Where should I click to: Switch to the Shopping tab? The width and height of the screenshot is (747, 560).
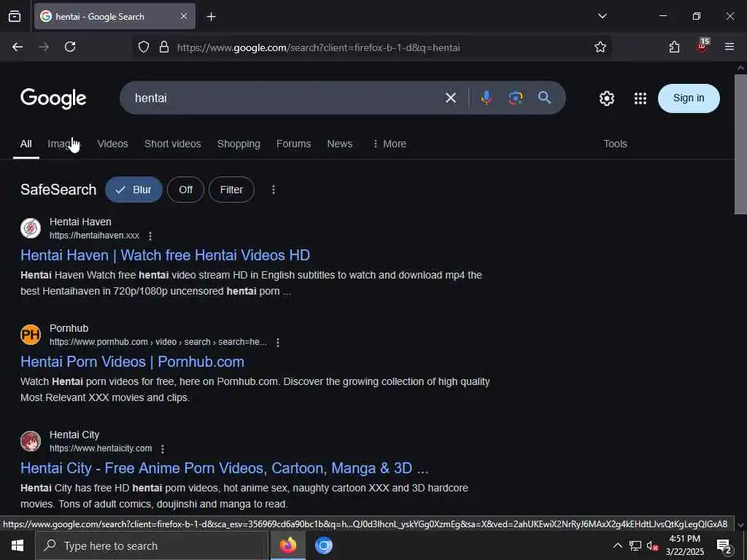click(x=239, y=144)
